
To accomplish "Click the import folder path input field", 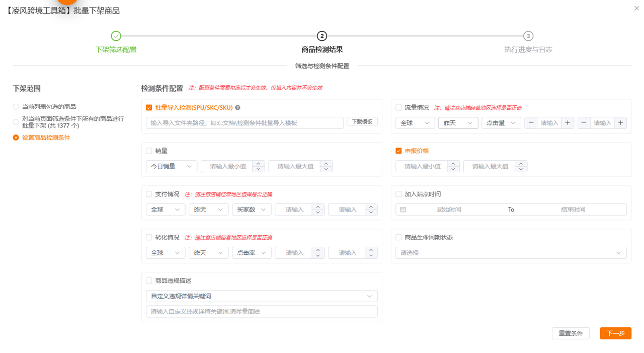I will coord(245,123).
